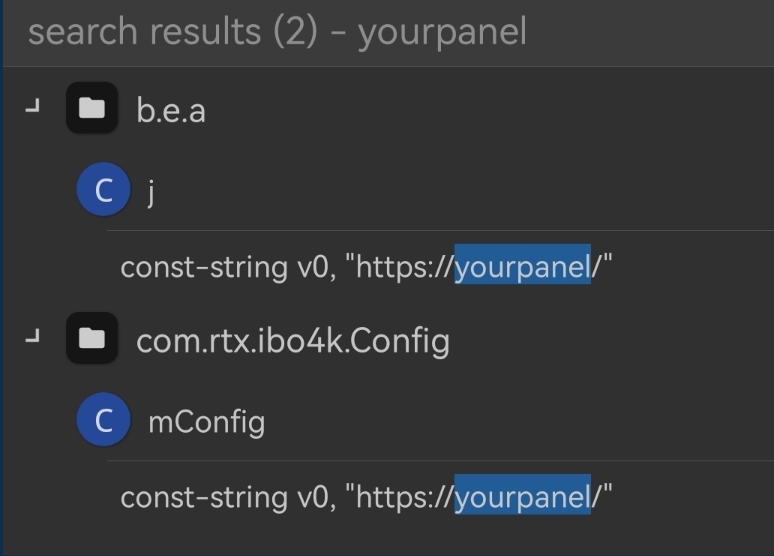Open the const-string result line under mConfig
Image resolution: width=774 pixels, height=556 pixels.
366,496
